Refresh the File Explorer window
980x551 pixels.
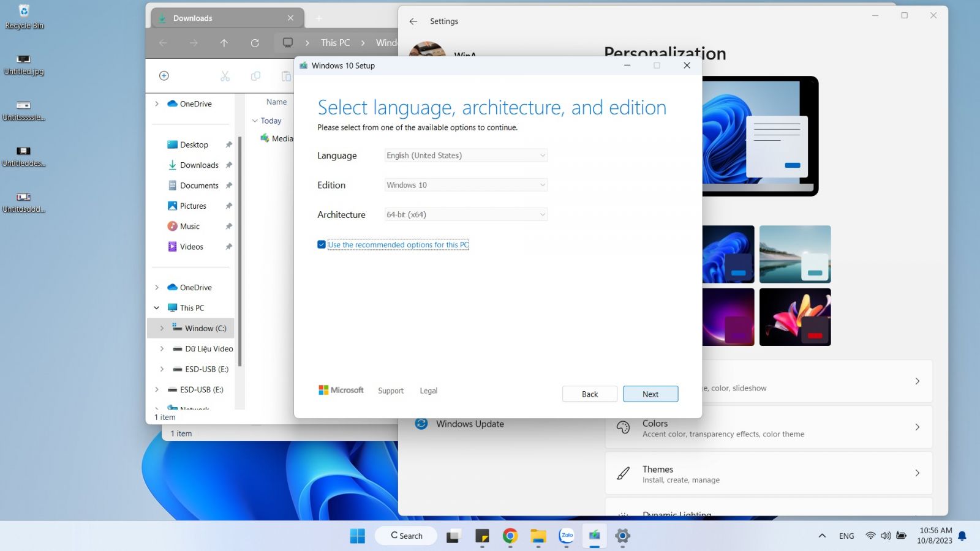(x=255, y=43)
